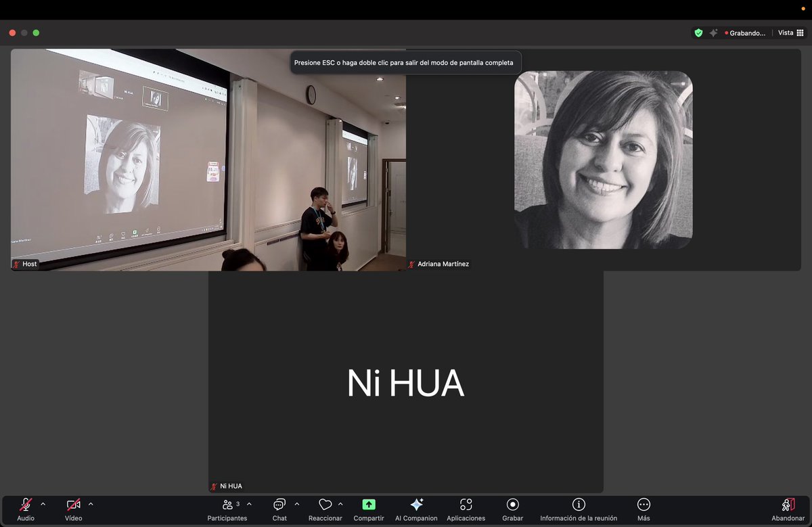The height and width of the screenshot is (527, 812).
Task: Click the Grabar record button
Action: [513, 509]
